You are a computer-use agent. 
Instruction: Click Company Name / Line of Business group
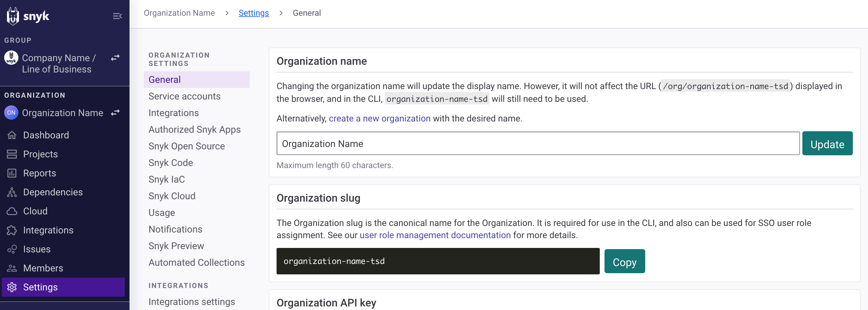pos(59,64)
